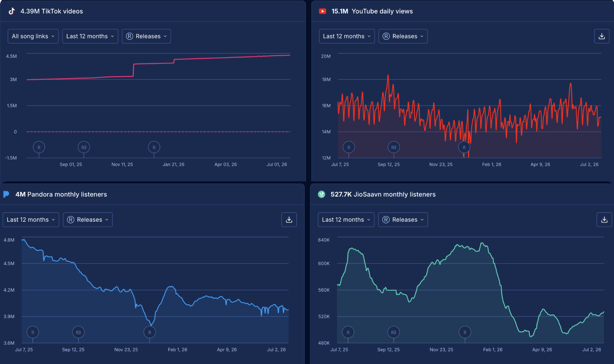Click the 4M Pandora monthly listeners heading
This screenshot has height=364, width=614.
click(61, 194)
